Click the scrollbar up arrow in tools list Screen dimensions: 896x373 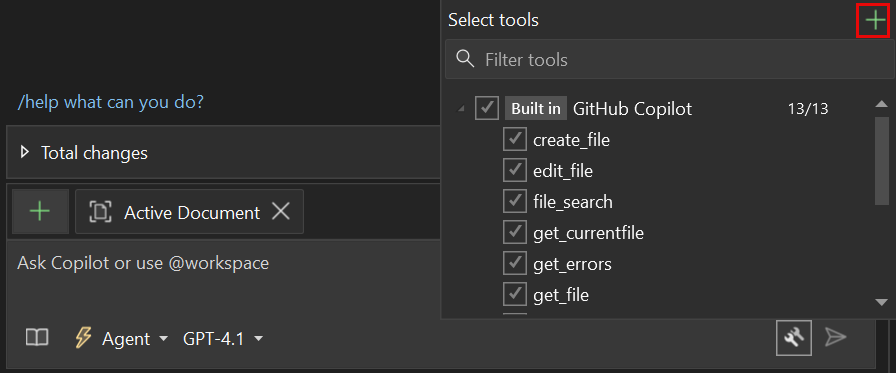click(881, 103)
